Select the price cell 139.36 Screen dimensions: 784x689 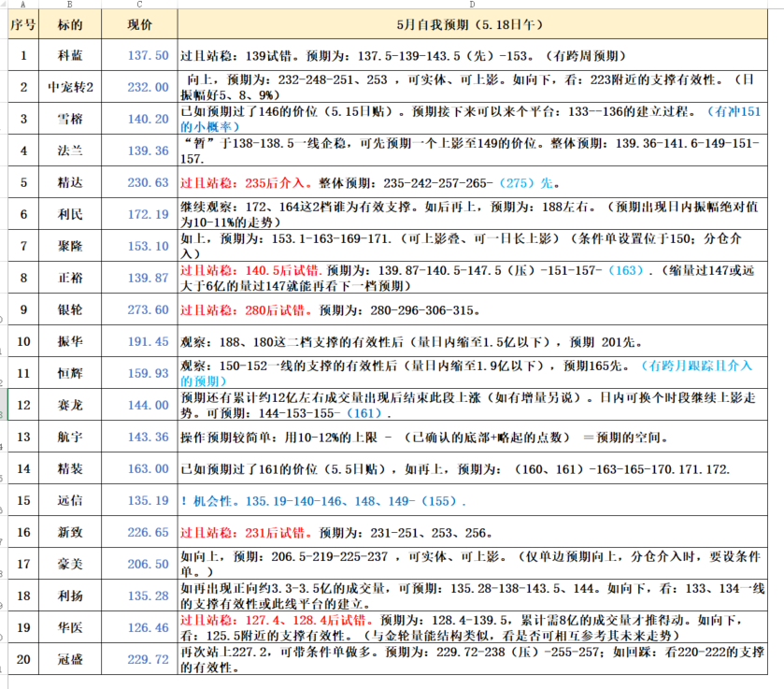pos(139,151)
